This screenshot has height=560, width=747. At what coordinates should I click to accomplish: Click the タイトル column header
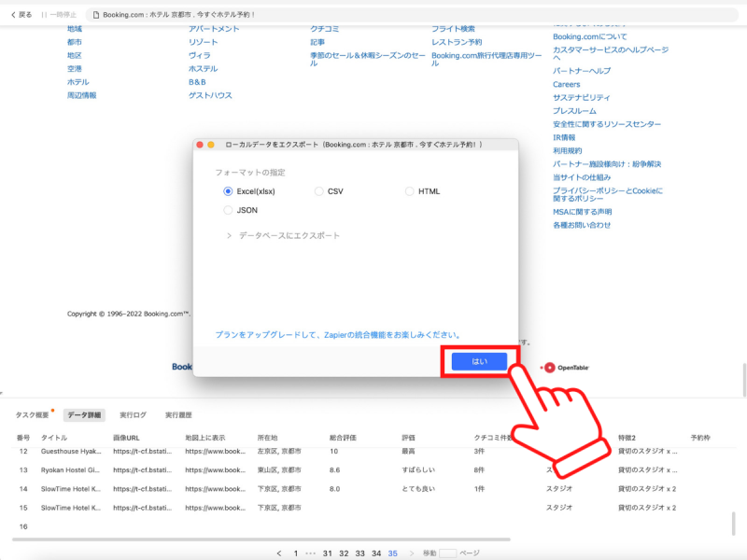click(x=54, y=438)
